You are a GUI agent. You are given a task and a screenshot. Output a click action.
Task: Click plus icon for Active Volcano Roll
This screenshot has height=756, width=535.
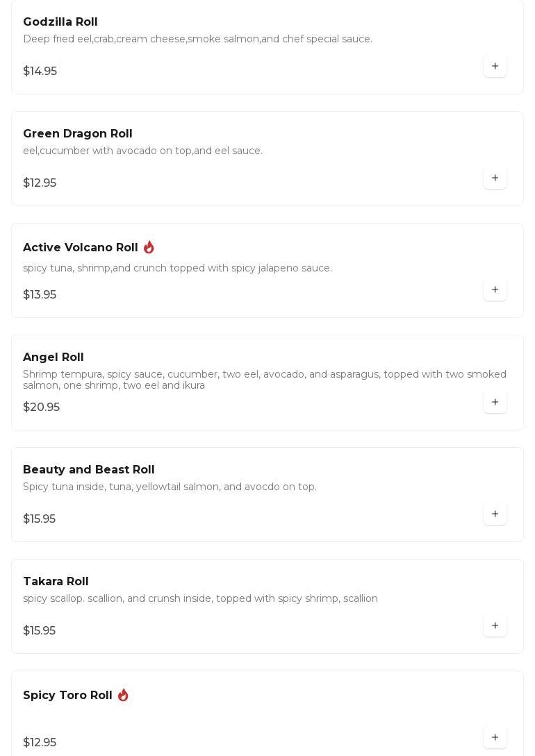click(x=495, y=290)
